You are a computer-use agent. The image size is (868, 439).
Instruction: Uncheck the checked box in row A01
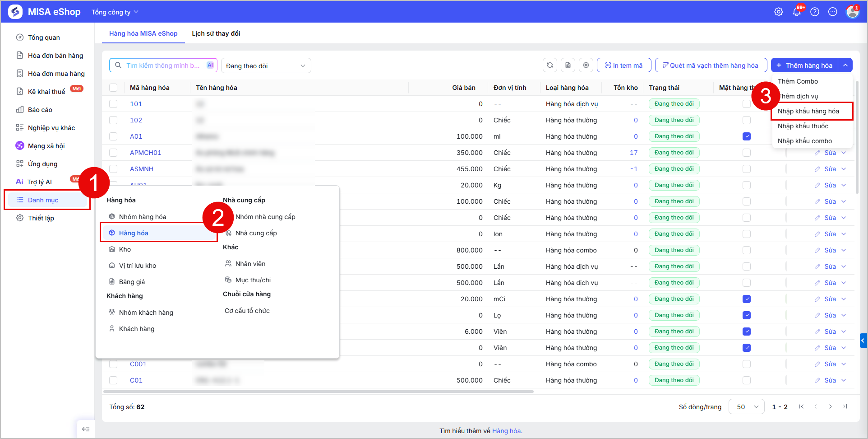(x=747, y=136)
